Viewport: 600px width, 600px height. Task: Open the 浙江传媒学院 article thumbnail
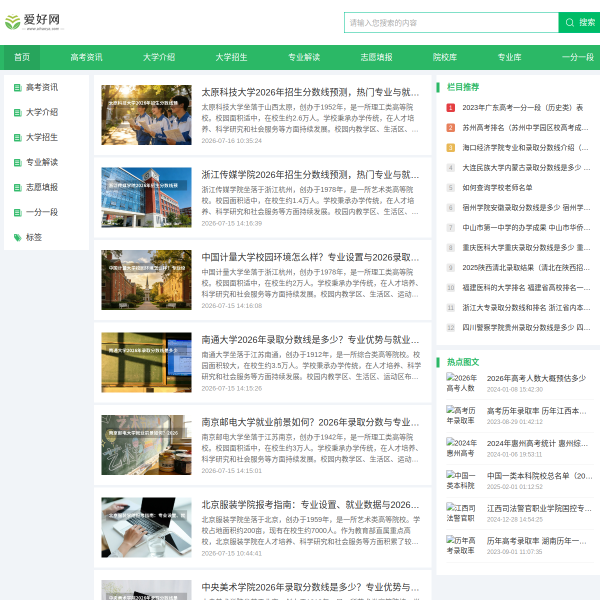(146, 197)
